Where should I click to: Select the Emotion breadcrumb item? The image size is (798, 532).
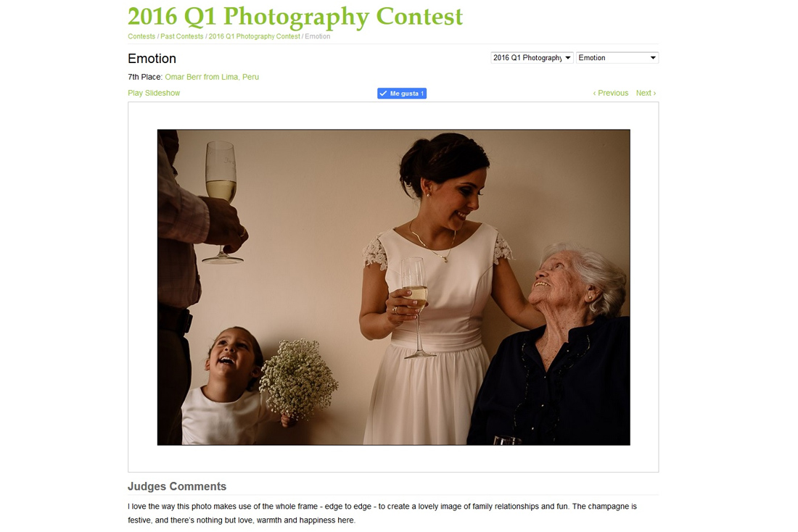tap(318, 37)
